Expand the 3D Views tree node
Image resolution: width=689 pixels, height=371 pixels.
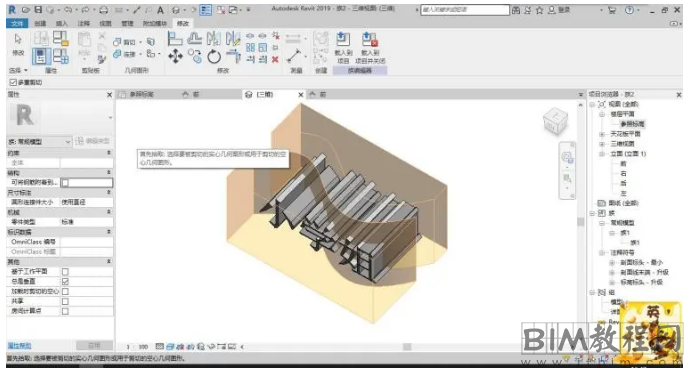click(602, 144)
